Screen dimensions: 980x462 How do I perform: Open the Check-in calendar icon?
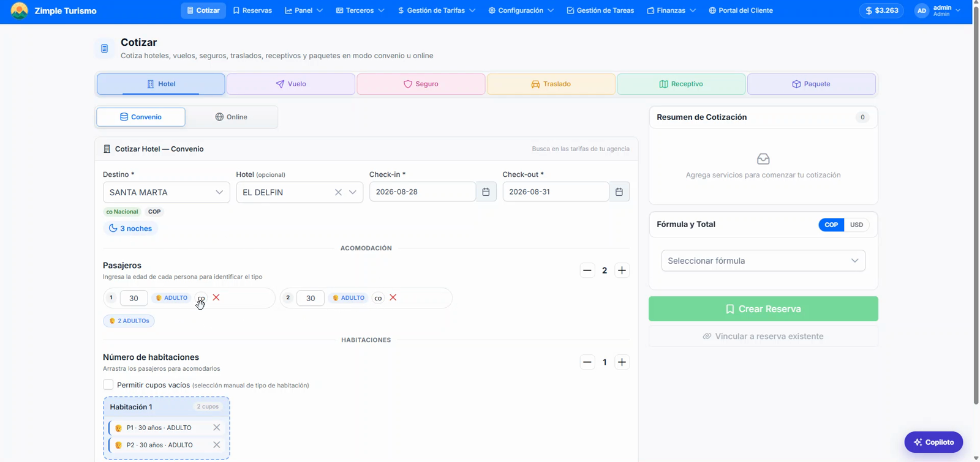click(486, 192)
